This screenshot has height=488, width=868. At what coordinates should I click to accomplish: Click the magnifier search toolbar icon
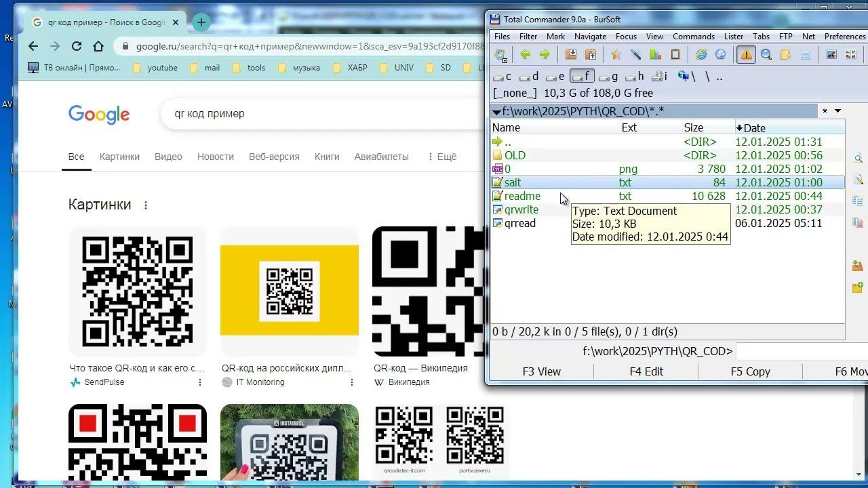coord(766,55)
